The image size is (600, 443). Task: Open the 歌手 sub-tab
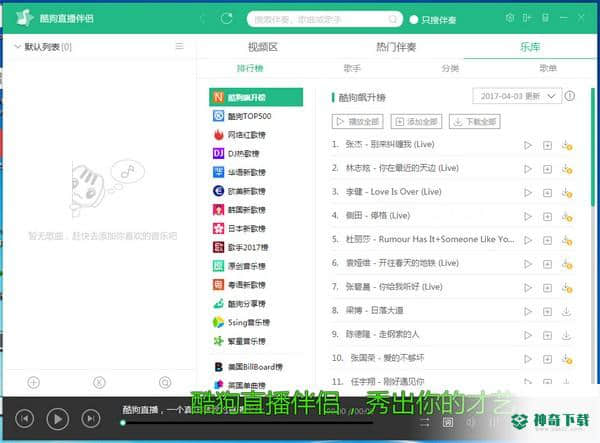point(352,68)
